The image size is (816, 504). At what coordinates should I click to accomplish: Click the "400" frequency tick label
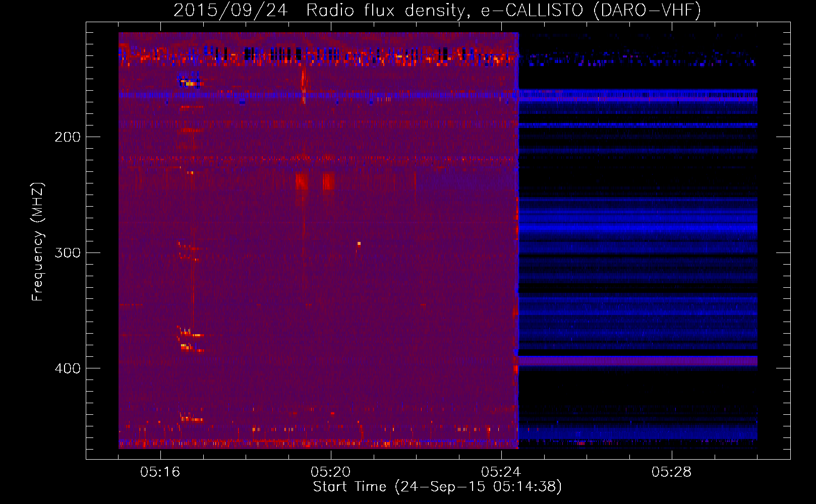pyautogui.click(x=68, y=369)
